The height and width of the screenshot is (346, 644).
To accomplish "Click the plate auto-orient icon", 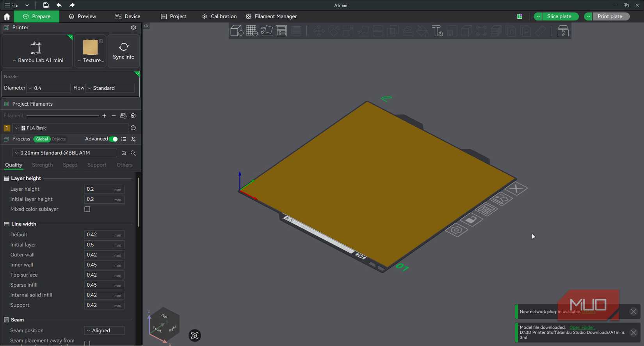I will (x=501, y=199).
